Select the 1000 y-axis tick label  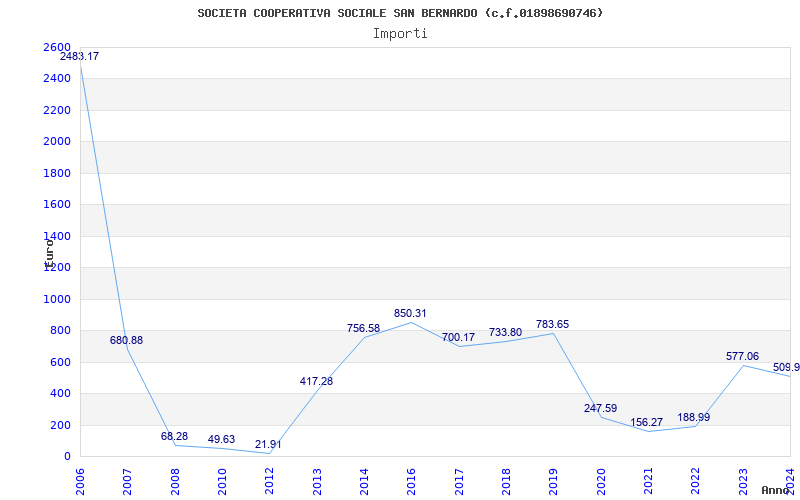point(57,299)
